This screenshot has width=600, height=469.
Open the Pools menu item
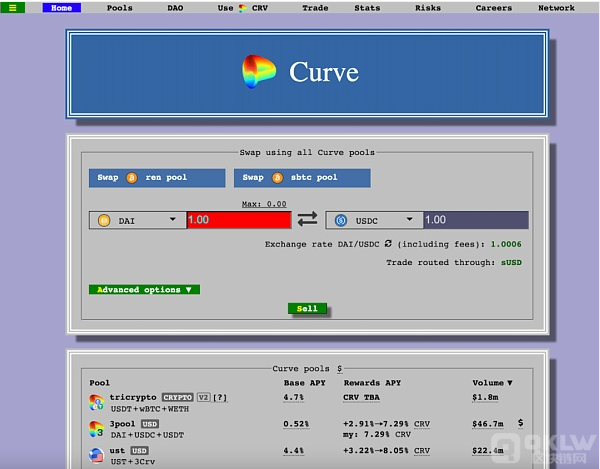[x=120, y=8]
